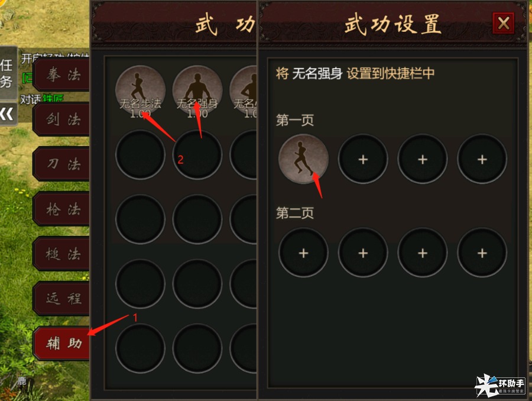The image size is (532, 401).
Task: Add skill to third slot of 第一页
Action: pos(423,159)
